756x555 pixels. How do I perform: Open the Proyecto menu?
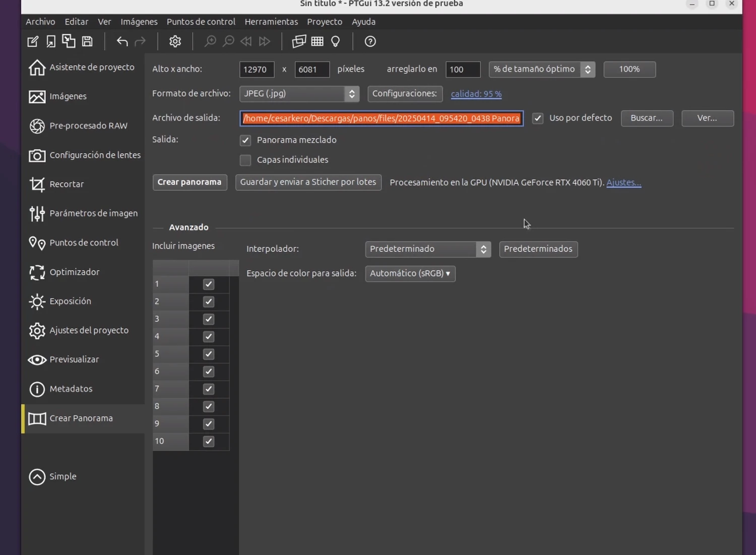coord(325,22)
